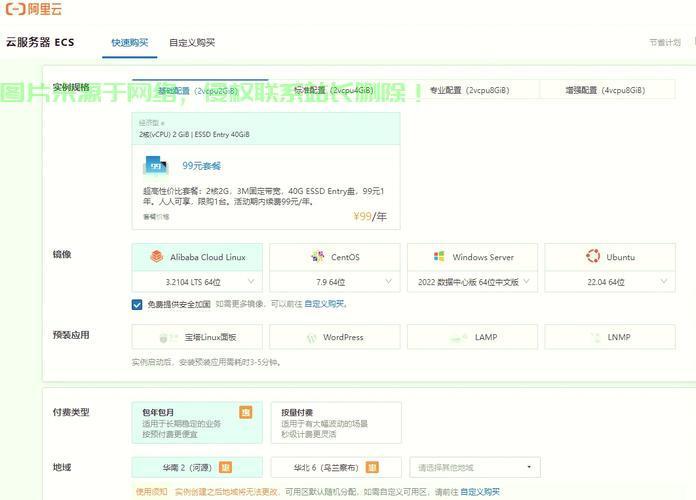This screenshot has height=500, width=696.
Task: Switch to the 自定义购买 tab
Action: (192, 43)
